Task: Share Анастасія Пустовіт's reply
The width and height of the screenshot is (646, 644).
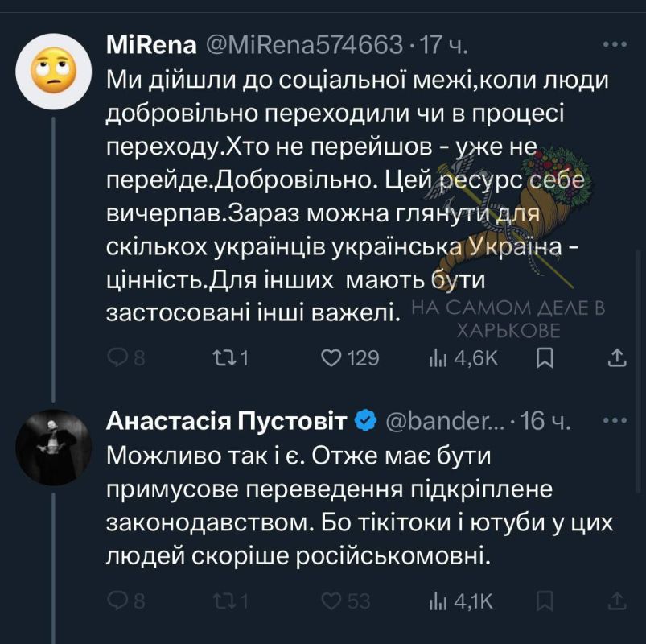Action: coord(616,601)
